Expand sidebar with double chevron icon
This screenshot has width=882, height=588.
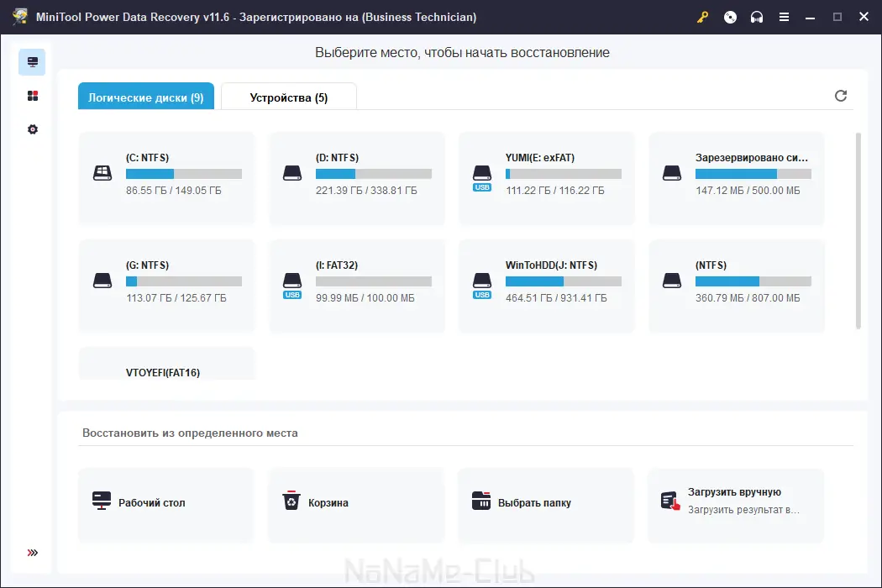point(33,553)
